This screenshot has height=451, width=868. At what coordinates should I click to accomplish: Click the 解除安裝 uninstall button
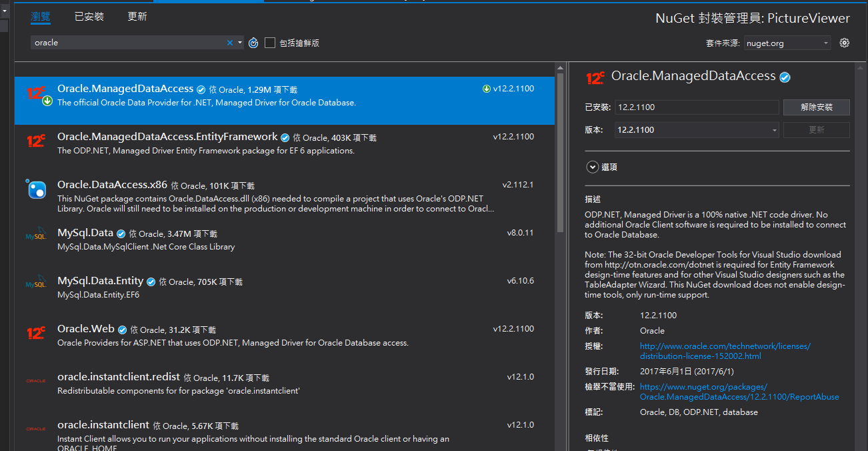coord(816,107)
